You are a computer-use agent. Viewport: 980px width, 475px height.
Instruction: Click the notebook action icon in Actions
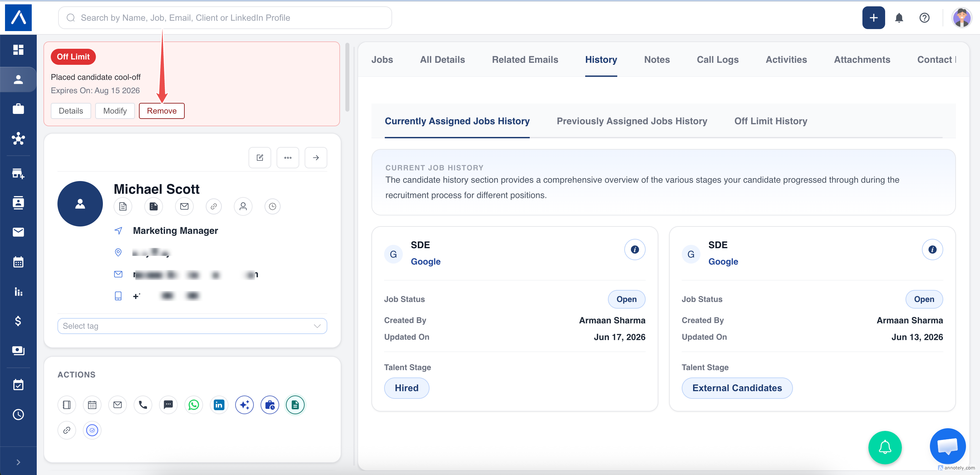(x=66, y=405)
